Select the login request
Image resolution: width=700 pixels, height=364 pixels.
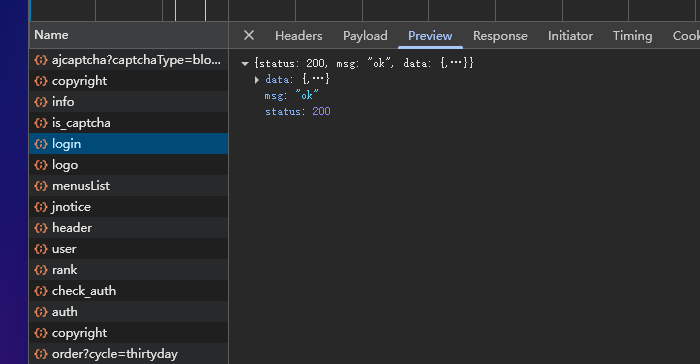click(129, 144)
